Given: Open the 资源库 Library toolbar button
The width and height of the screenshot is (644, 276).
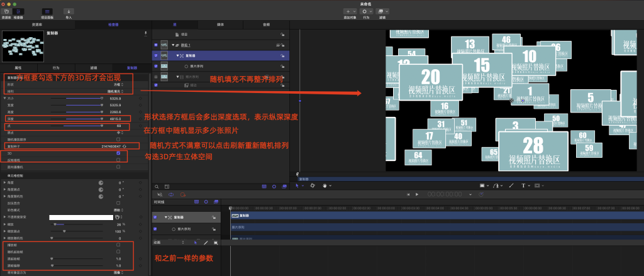Looking at the screenshot, I should tap(6, 11).
